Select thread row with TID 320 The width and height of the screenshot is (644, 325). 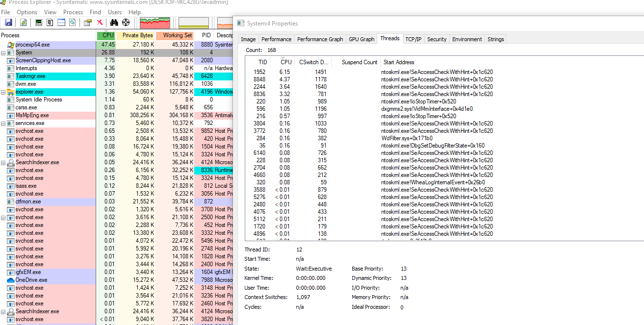(x=444, y=182)
